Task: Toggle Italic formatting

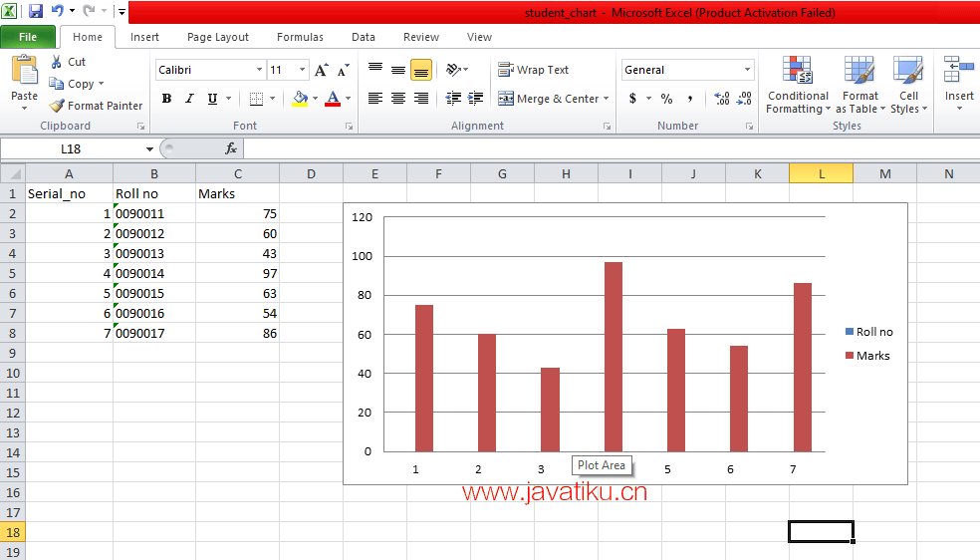Action: pos(189,99)
